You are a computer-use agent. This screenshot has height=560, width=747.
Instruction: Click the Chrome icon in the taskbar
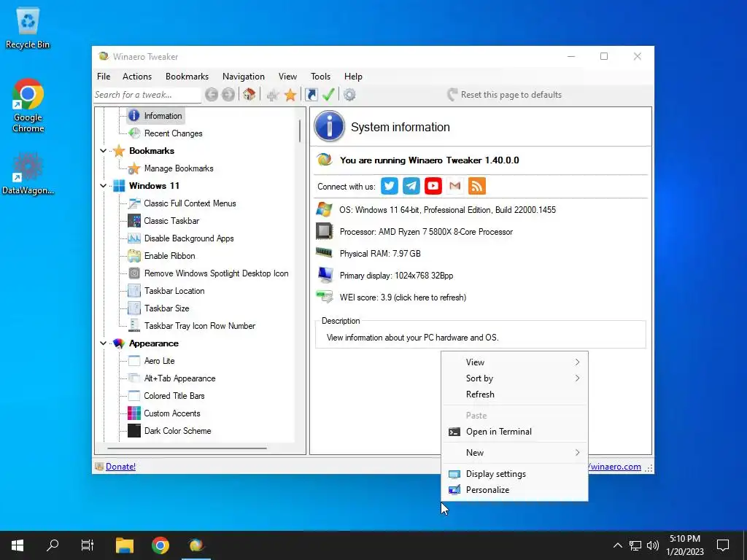[160, 545]
